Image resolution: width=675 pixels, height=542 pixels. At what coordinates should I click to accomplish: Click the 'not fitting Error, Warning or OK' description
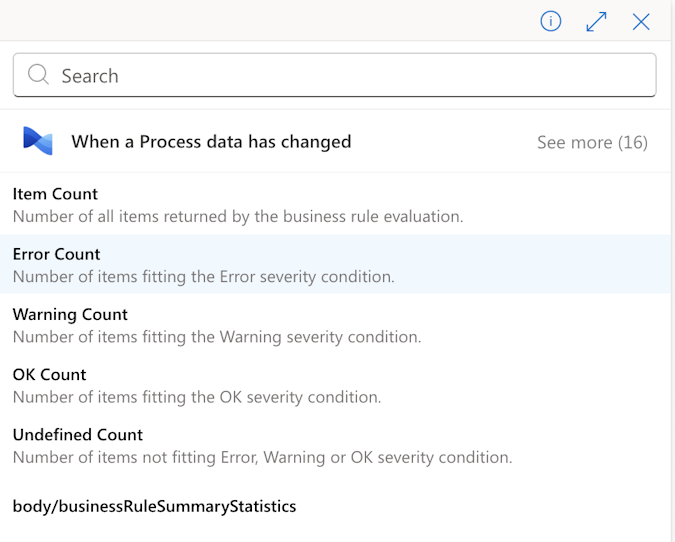[263, 457]
